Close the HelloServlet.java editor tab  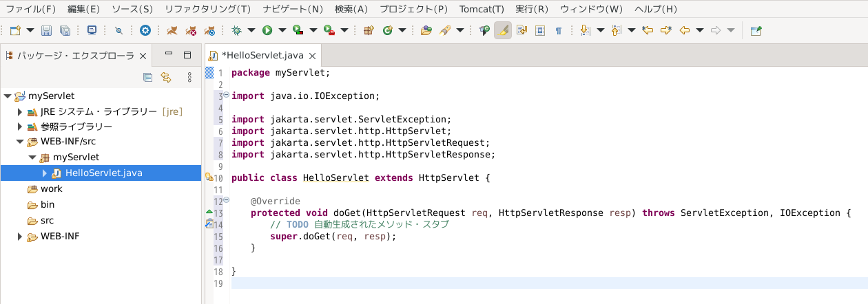(x=312, y=56)
